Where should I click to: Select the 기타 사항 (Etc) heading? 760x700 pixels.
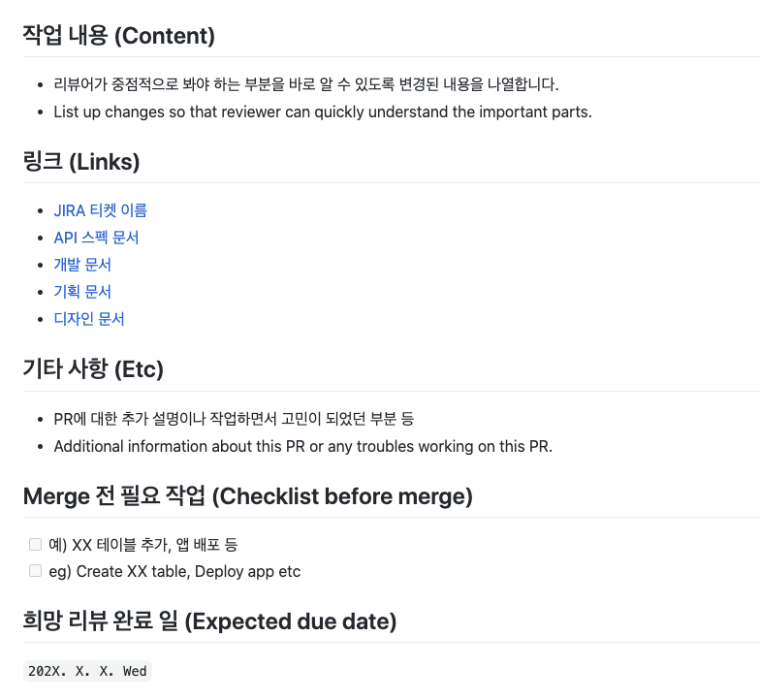(93, 368)
